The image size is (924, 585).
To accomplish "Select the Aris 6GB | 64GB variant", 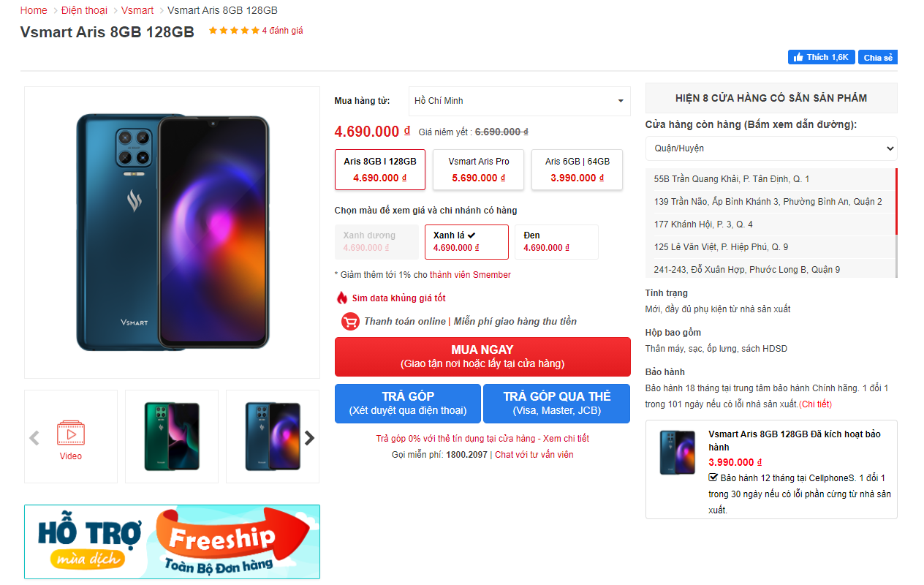I will point(577,170).
